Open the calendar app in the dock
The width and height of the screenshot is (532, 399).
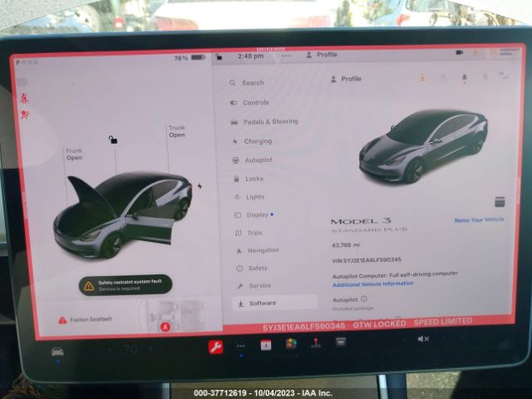[x=266, y=345]
